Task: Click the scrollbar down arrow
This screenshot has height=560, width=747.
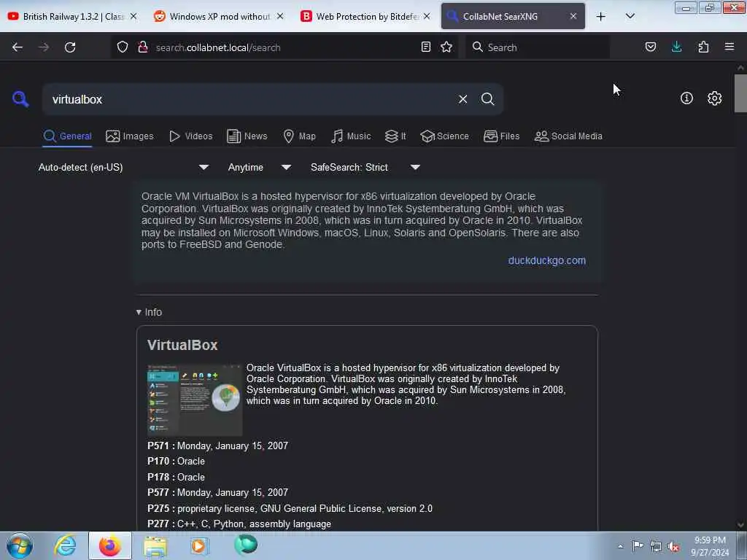Action: (740, 525)
